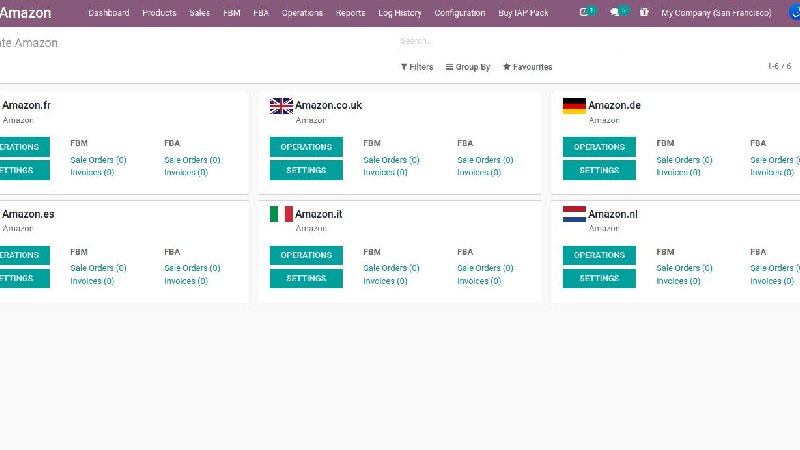Image resolution: width=800 pixels, height=450 pixels.
Task: Open FBA Sale Orders (0) on Amazon.es
Action: point(192,268)
